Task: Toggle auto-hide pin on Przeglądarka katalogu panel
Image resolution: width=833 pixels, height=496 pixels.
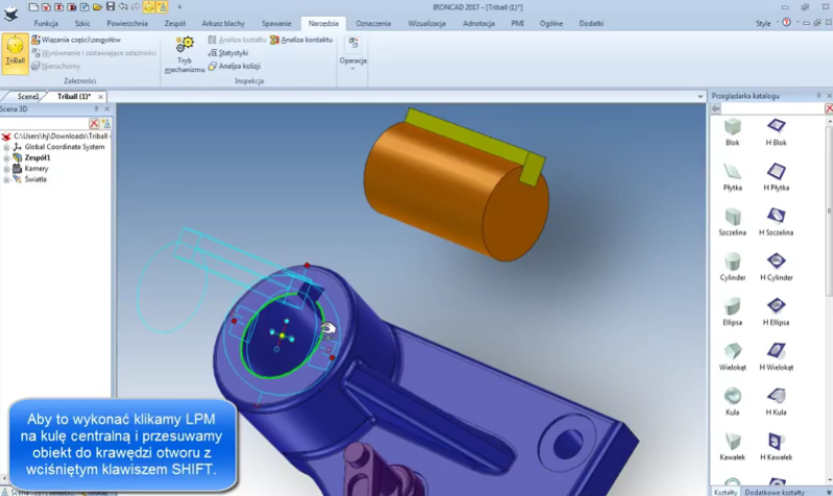Action: 819,96
